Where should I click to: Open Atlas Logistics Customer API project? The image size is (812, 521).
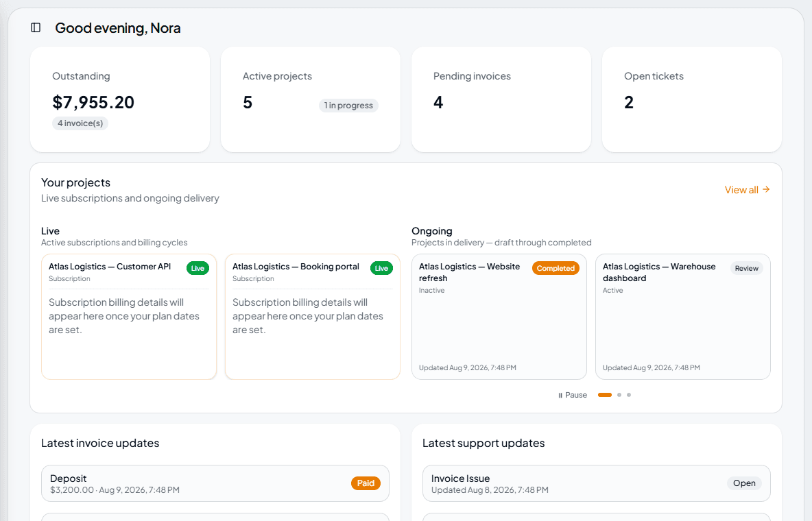point(129,317)
